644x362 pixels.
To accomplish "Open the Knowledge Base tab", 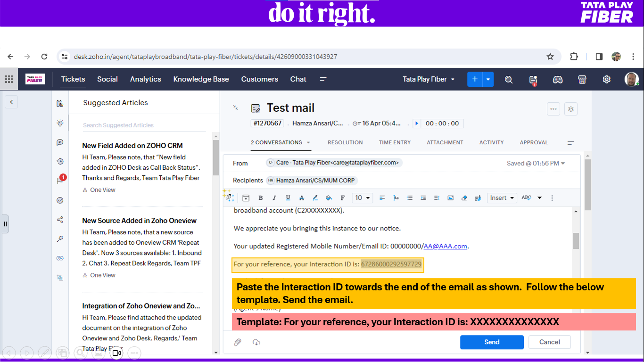I will coord(201,79).
